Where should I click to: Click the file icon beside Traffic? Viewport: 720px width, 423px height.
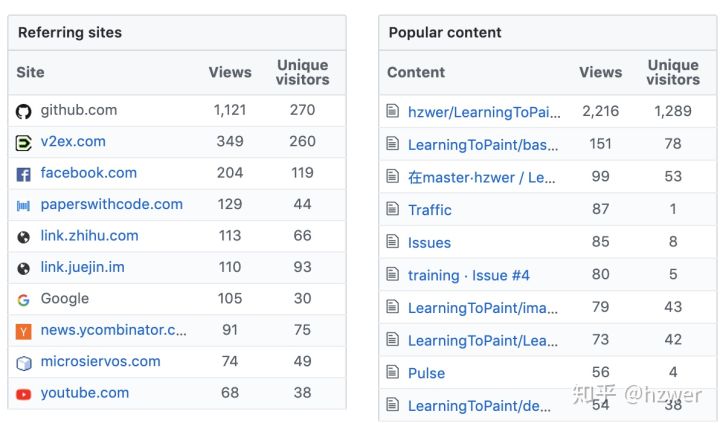coord(393,210)
